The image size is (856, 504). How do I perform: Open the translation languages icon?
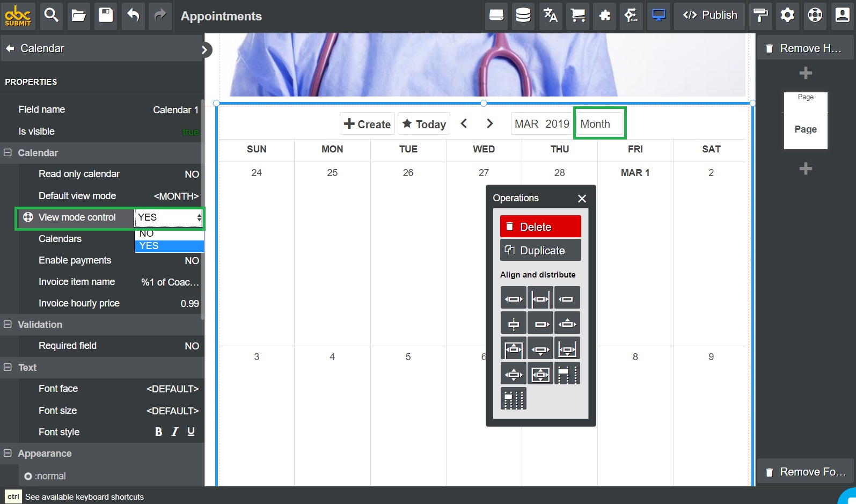[551, 16]
